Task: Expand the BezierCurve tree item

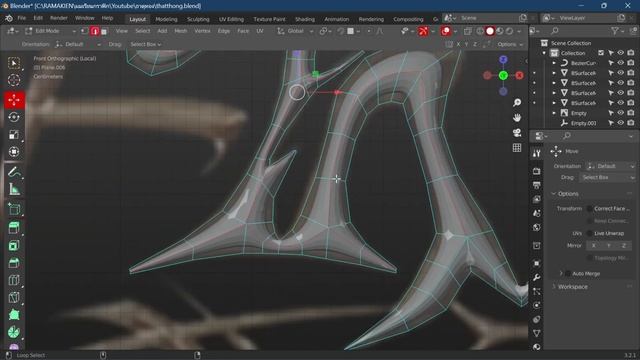Action: point(554,63)
